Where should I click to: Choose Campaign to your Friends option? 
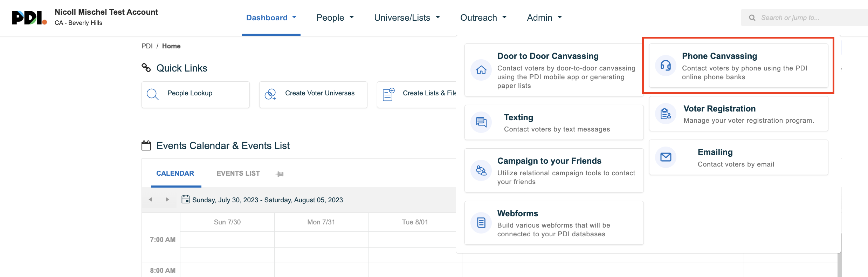point(554,170)
